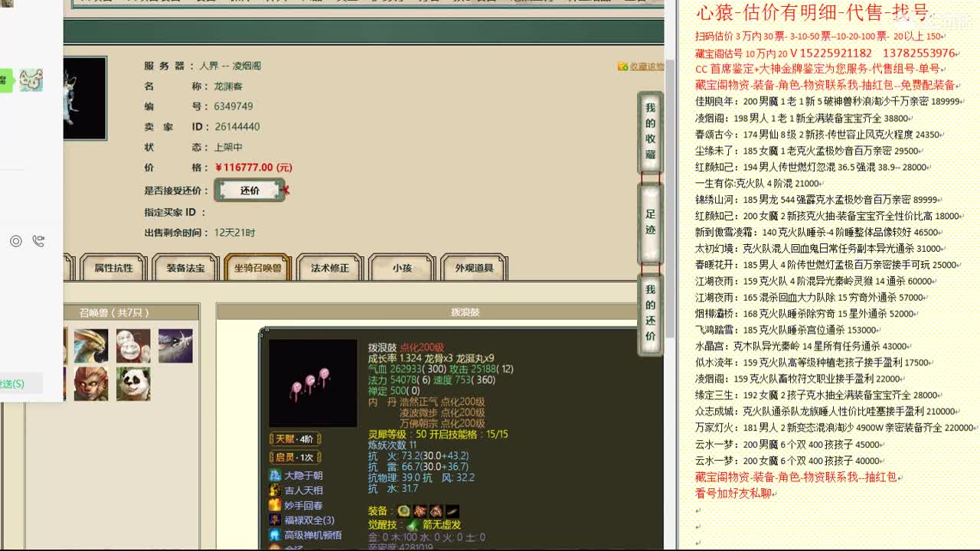Select the white-faced twins summon beast

(x=133, y=346)
